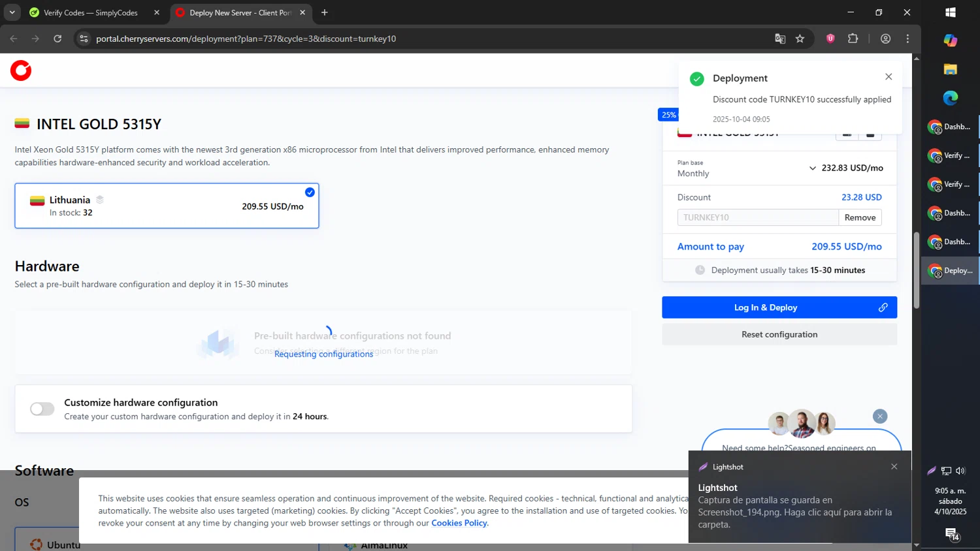Open Copilot from the taskbar
The height and width of the screenshot is (551, 980).
coord(951,40)
